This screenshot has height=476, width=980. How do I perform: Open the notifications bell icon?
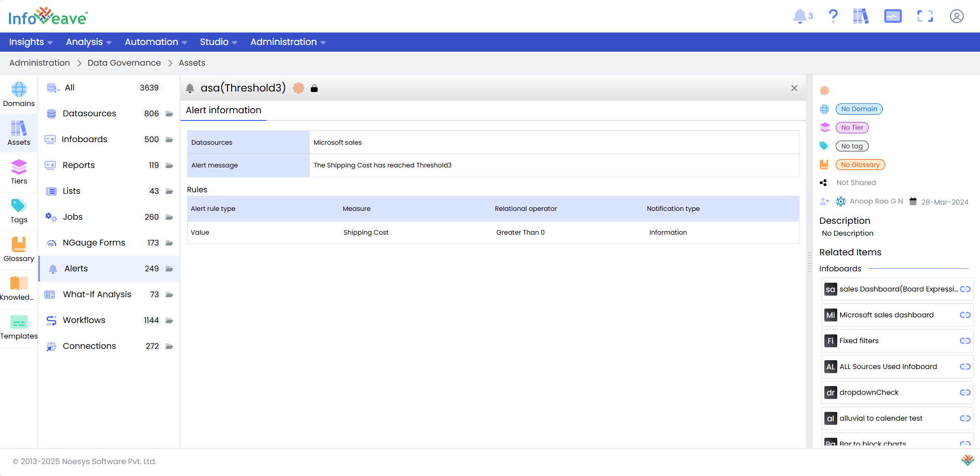click(800, 17)
